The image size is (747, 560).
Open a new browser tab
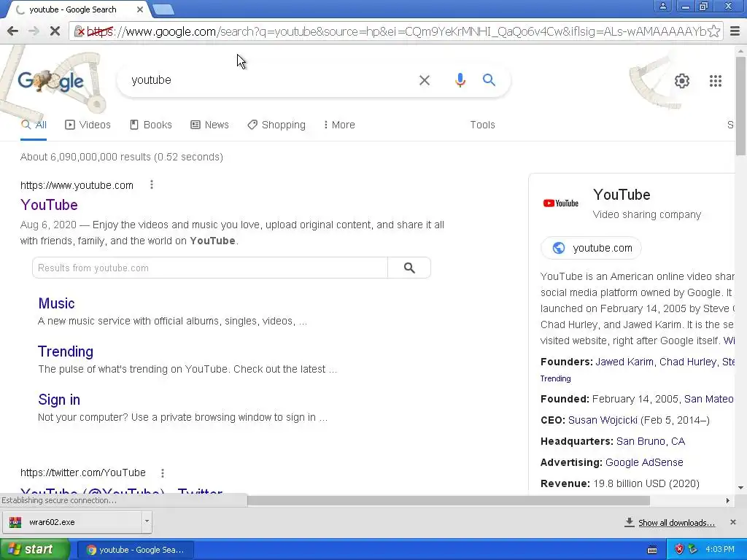click(163, 9)
